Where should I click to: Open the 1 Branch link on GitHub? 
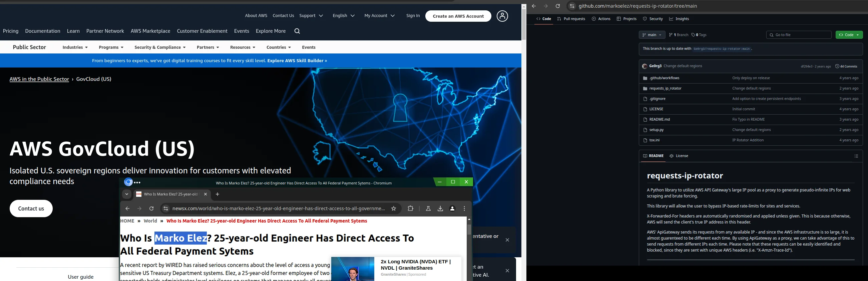point(678,35)
